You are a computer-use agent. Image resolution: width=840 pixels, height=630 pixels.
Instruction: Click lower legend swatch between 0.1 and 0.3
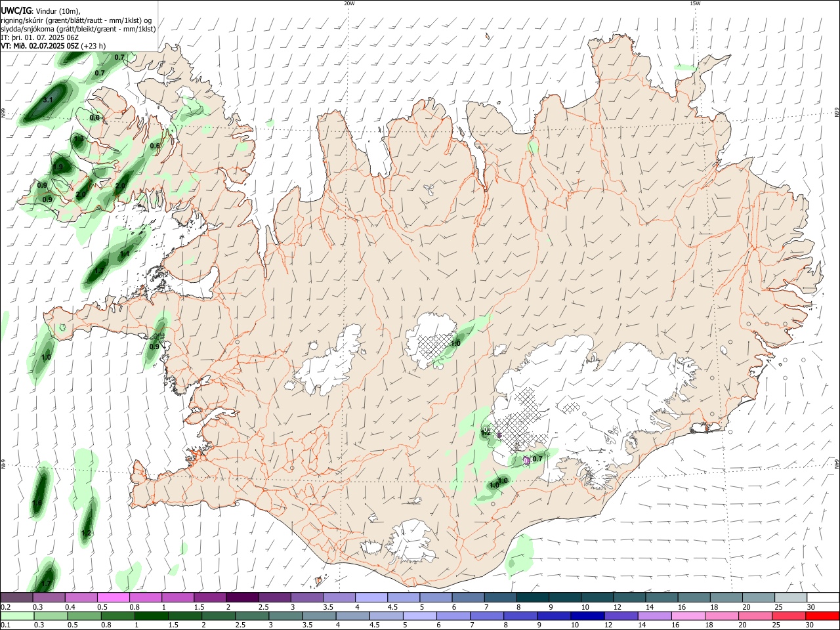(16, 616)
